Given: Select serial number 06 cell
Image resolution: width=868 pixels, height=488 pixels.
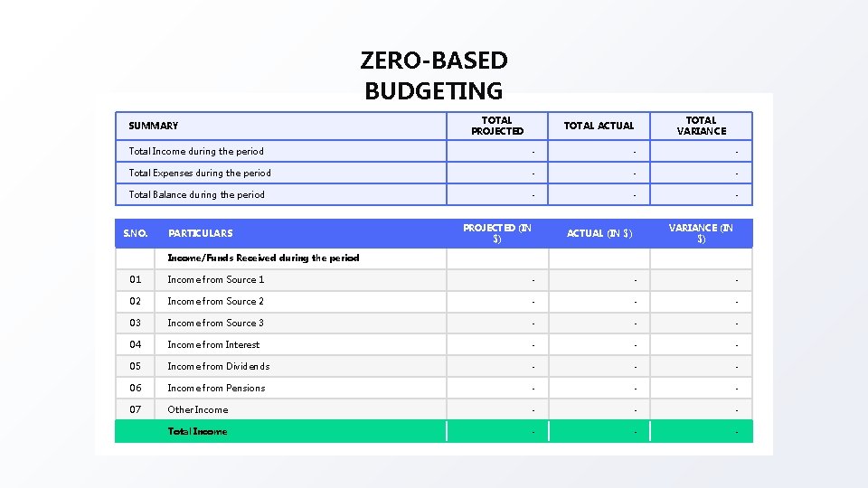Looking at the screenshot, I should click(135, 388).
